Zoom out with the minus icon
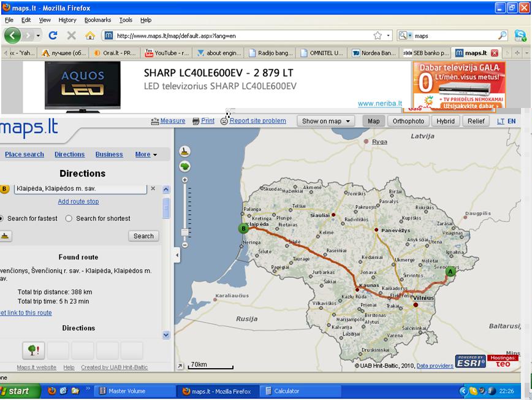The width and height of the screenshot is (532, 400). coord(185,245)
